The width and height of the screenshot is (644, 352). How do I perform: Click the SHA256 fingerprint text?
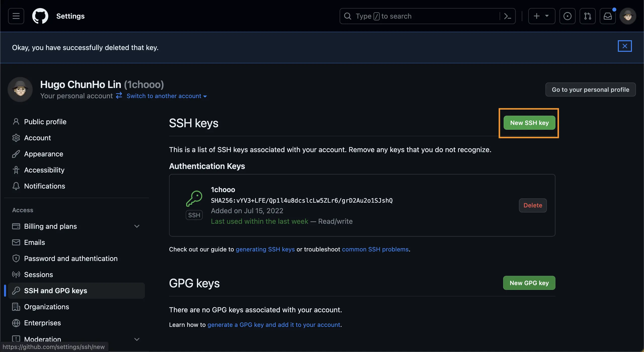point(302,200)
